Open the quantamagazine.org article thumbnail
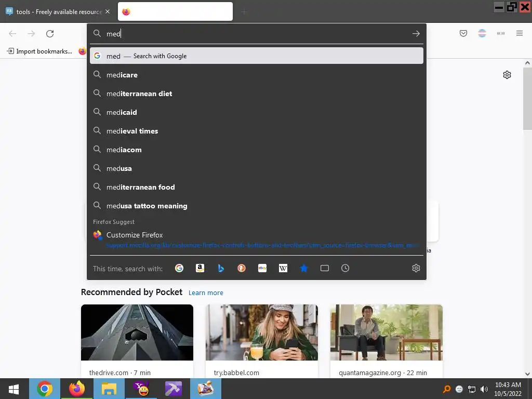The width and height of the screenshot is (532, 399). point(387,332)
